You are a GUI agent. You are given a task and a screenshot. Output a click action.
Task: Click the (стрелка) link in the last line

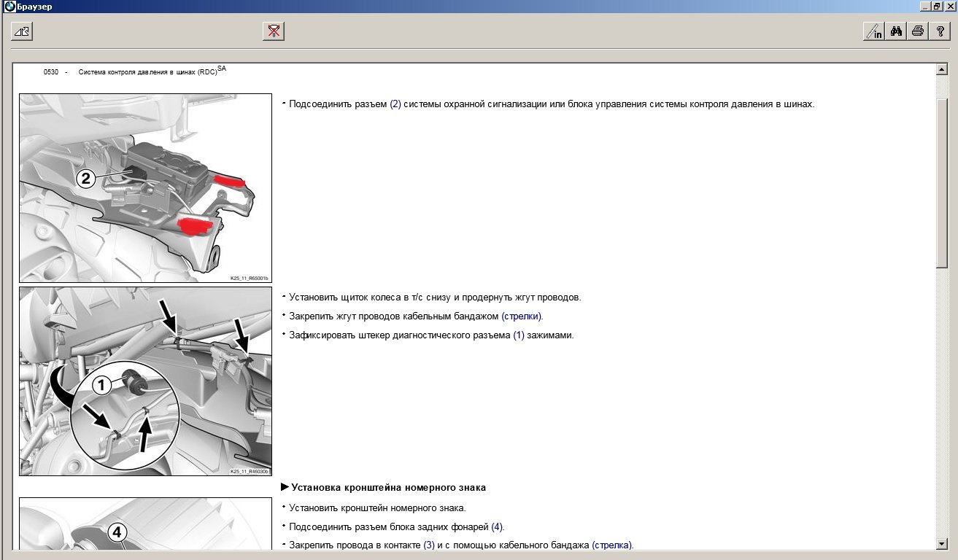pos(612,545)
